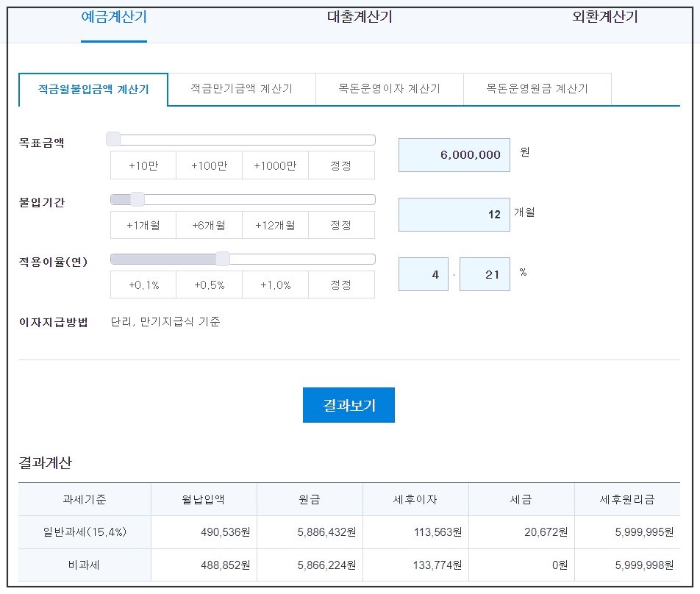Image resolution: width=700 pixels, height=594 pixels.
Task: Open the 적금만기금액 계산기 tab
Action: 242,89
